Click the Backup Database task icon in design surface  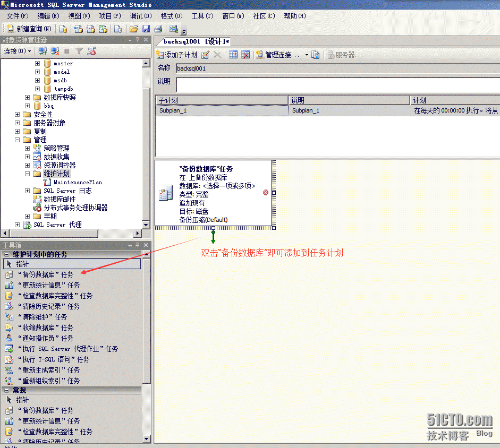pyautogui.click(x=165, y=193)
